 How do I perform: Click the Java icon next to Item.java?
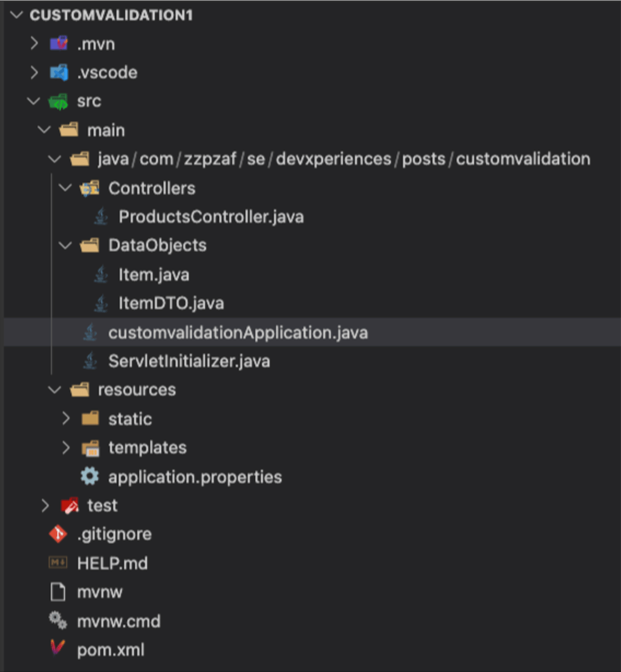pos(100,274)
